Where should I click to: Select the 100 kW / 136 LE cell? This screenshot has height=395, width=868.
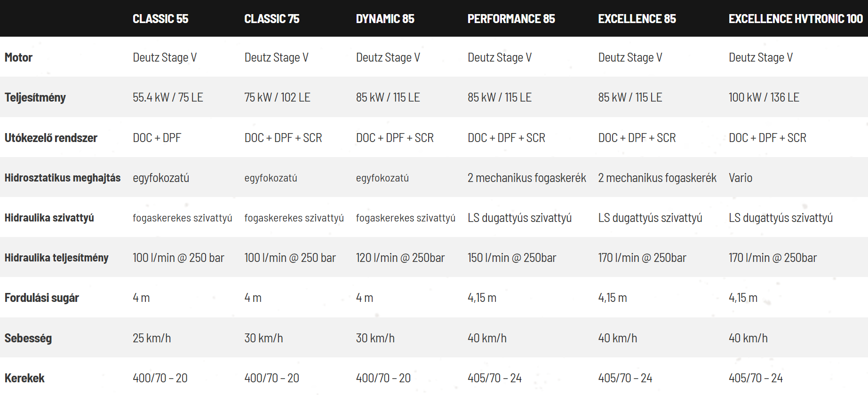click(764, 98)
